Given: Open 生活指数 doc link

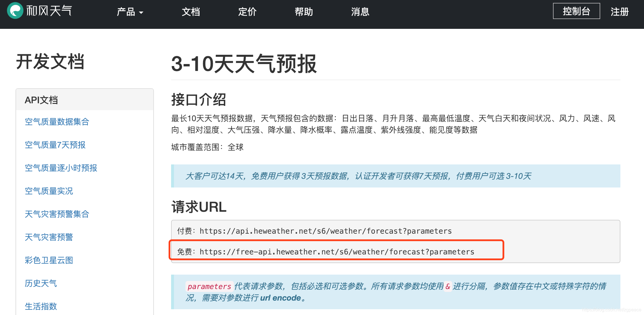Looking at the screenshot, I should click(41, 306).
